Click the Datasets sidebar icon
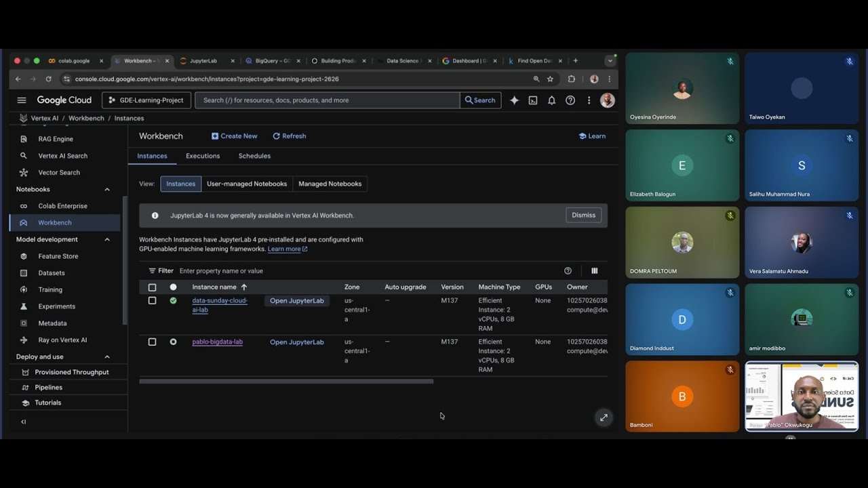The image size is (868, 488). coord(24,273)
